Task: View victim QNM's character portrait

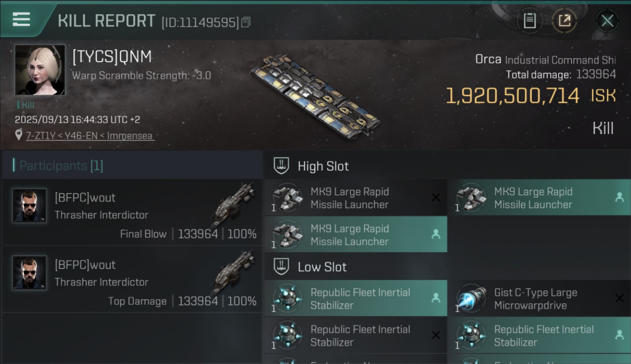Action: click(39, 69)
